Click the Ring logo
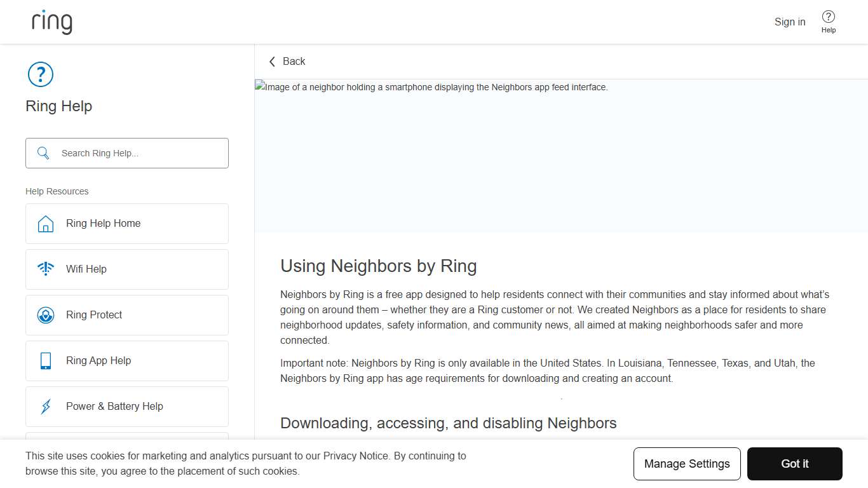This screenshot has height=488, width=868. click(51, 21)
